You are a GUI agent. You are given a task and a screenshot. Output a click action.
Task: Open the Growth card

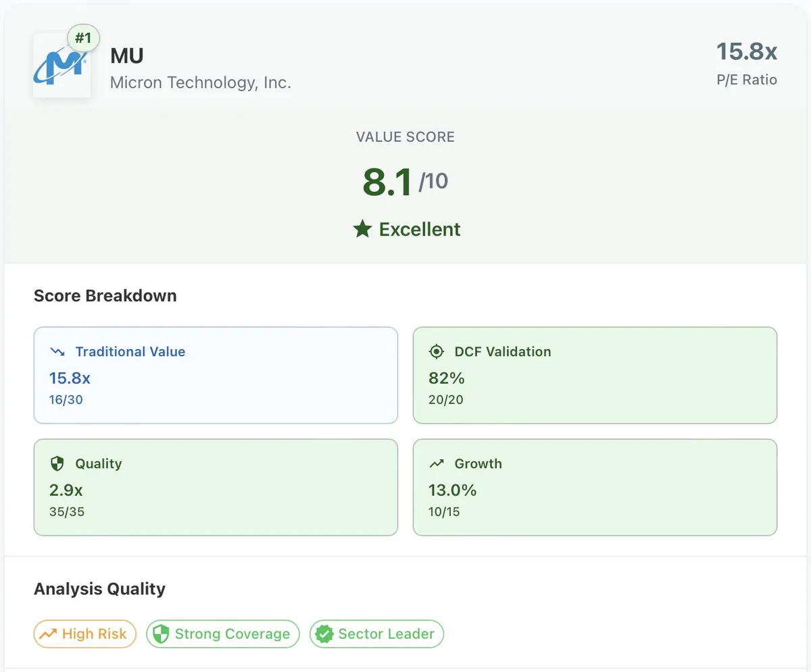[x=595, y=488]
